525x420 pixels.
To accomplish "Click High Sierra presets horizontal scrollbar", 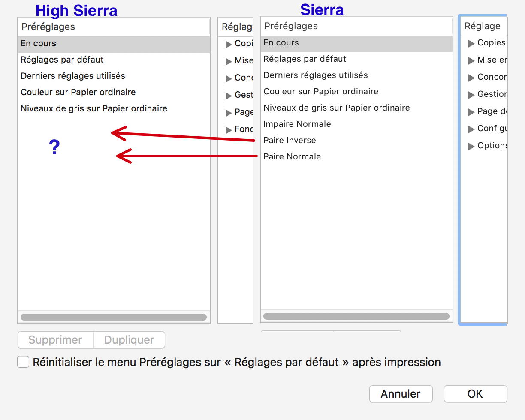I will coord(114,317).
